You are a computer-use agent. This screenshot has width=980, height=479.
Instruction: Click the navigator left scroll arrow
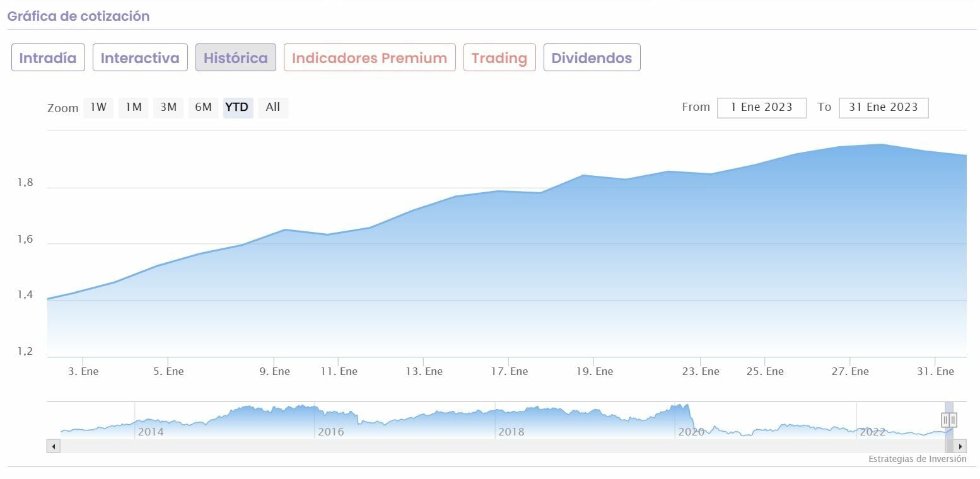54,447
